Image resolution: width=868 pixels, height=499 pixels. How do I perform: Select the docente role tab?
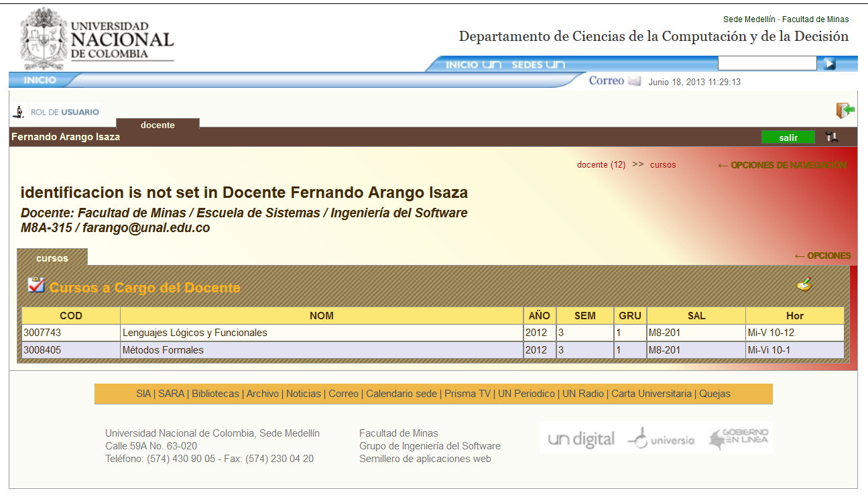[158, 125]
